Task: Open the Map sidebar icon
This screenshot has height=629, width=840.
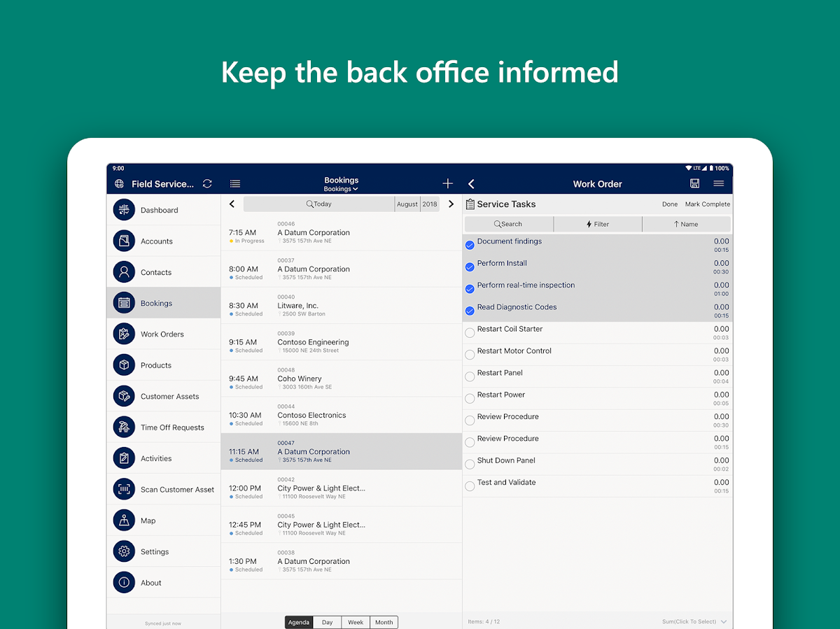Action: point(124,521)
